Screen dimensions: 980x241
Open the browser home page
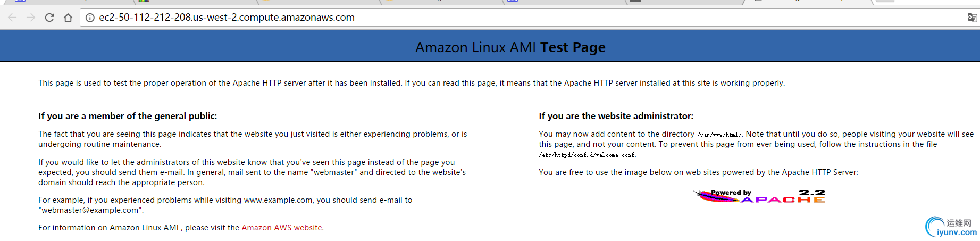coord(68,18)
